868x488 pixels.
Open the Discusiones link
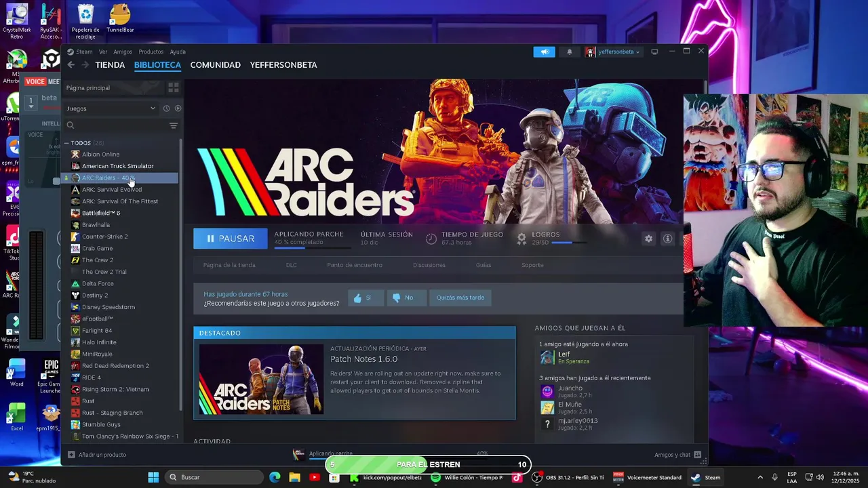(x=429, y=265)
